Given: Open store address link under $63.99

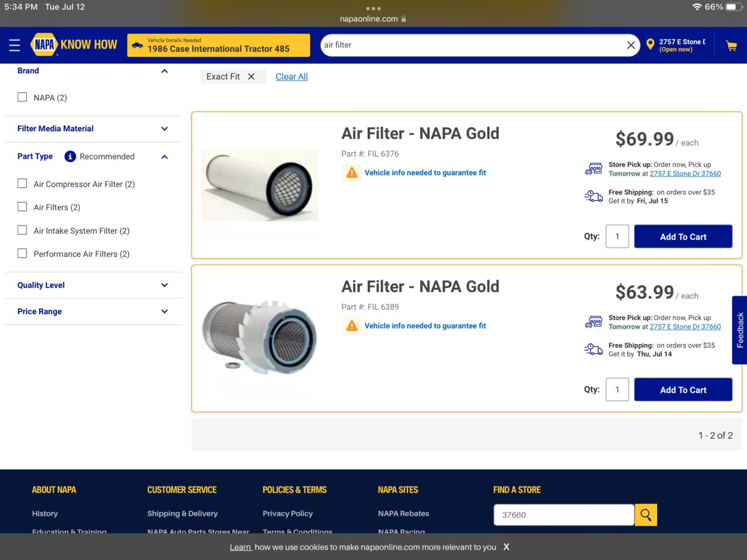Looking at the screenshot, I should 685,327.
